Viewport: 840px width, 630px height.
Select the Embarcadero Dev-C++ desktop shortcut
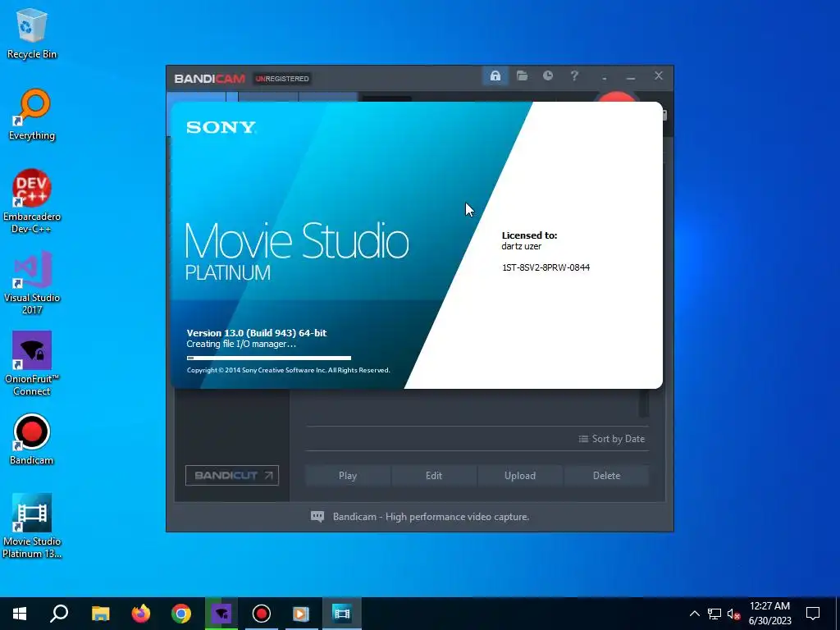(32, 202)
